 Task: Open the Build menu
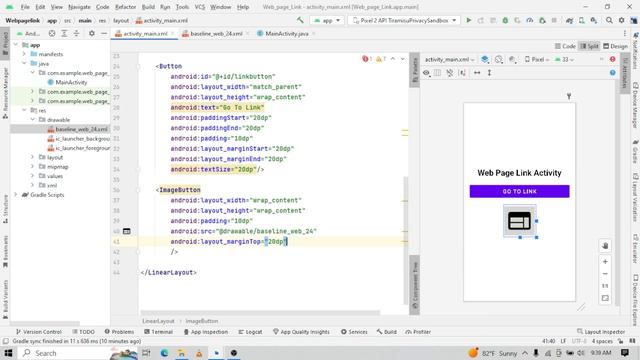click(x=148, y=7)
